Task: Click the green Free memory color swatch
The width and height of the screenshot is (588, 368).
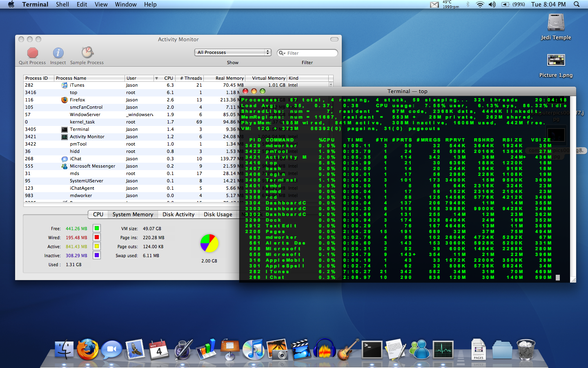Action: pyautogui.click(x=97, y=228)
